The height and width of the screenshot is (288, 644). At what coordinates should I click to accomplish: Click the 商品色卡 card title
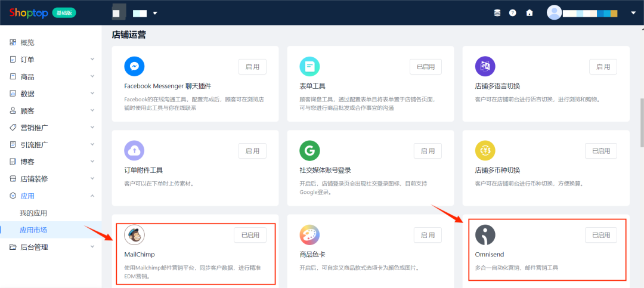(312, 255)
